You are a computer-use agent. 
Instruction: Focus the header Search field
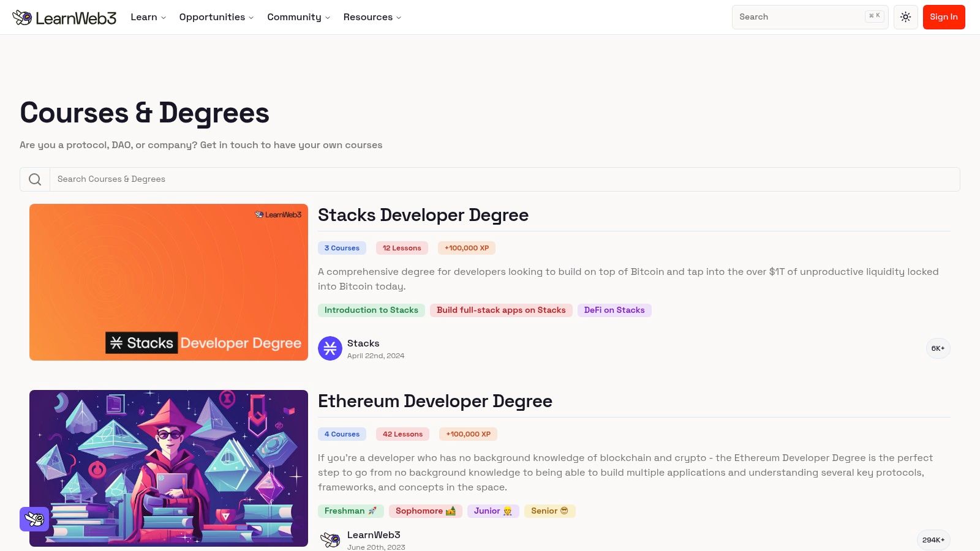(810, 17)
